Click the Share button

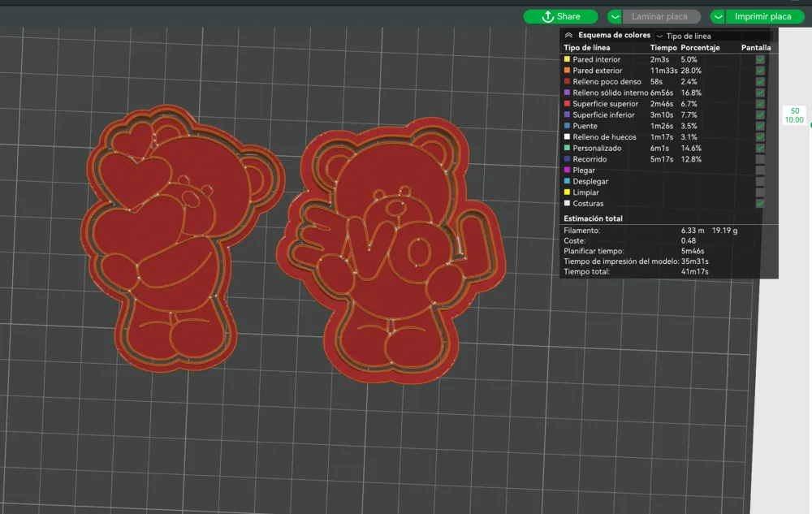pyautogui.click(x=561, y=16)
